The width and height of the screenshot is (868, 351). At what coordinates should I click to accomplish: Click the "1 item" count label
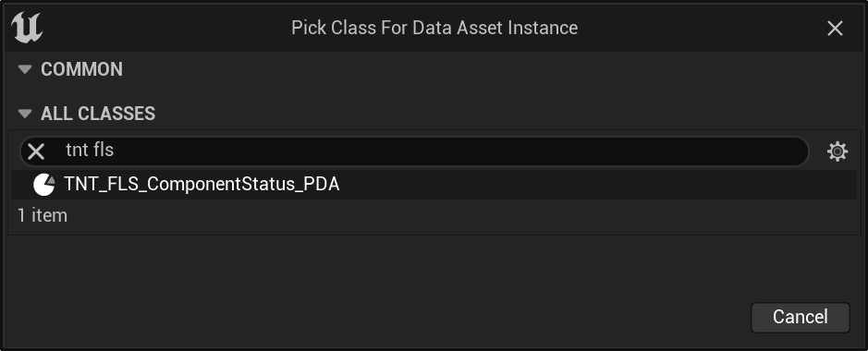point(43,215)
